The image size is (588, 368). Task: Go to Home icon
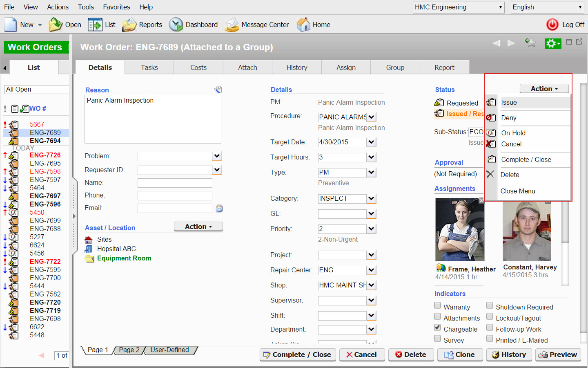click(x=303, y=25)
